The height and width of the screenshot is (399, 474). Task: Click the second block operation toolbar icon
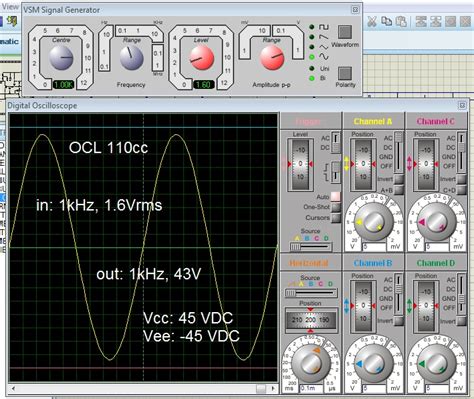click(x=435, y=21)
